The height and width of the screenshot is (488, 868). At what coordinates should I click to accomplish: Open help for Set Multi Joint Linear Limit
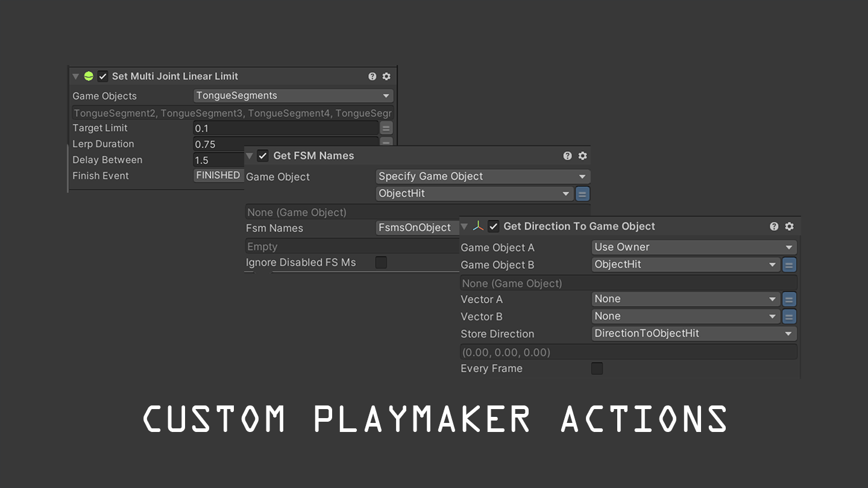click(373, 77)
